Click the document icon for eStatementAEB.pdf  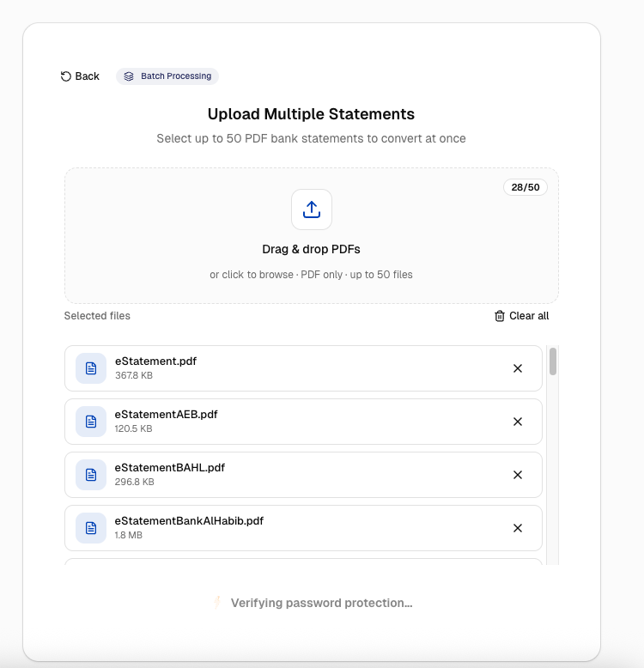pyautogui.click(x=91, y=422)
